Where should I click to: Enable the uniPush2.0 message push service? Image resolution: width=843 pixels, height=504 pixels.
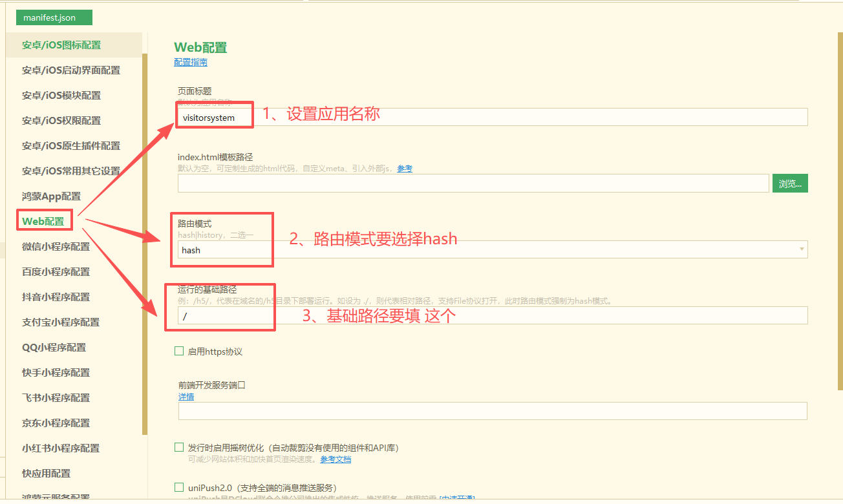(x=179, y=487)
